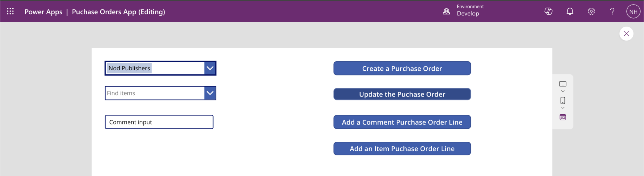
Task: Click into the Comment input text field
Action: coord(159,122)
